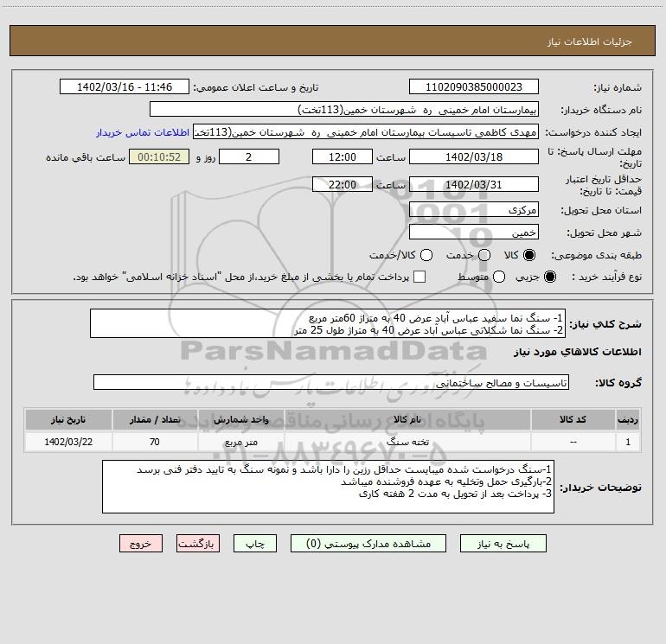666x644 pixels.
Task: Click the deadline time field 12:00
Action: pos(343,156)
